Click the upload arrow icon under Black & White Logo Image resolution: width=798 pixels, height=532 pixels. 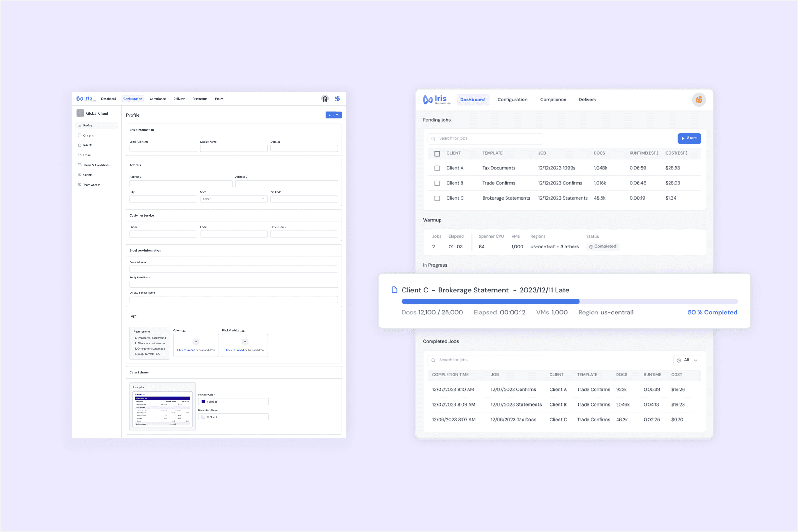245,342
